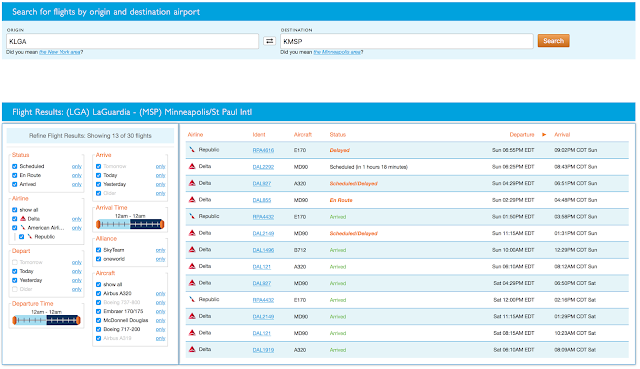Sort results by Arrival column header

point(562,135)
